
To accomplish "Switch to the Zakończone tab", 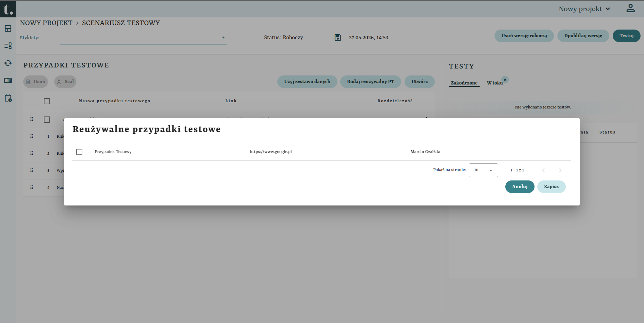I will pyautogui.click(x=464, y=83).
